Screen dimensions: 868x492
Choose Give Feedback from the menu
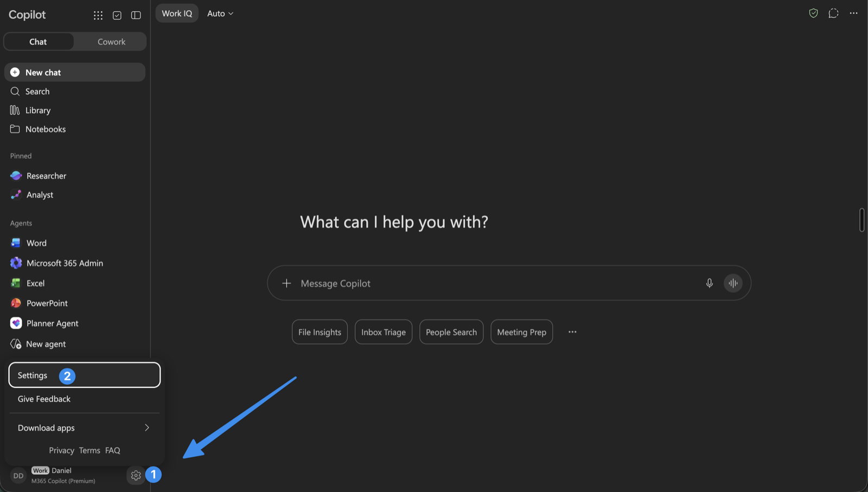pos(85,399)
